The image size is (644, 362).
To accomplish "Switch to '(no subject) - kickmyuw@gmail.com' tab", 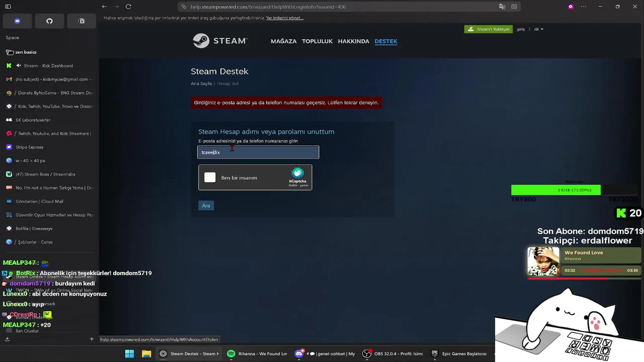I will (49, 79).
